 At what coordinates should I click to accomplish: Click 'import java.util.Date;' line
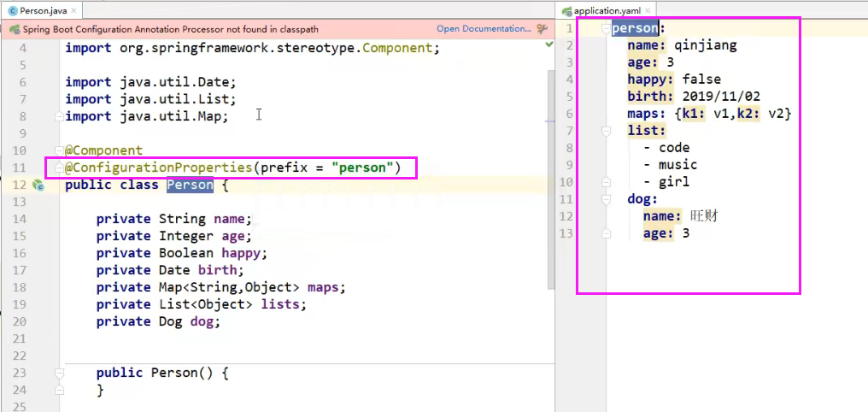(x=150, y=83)
